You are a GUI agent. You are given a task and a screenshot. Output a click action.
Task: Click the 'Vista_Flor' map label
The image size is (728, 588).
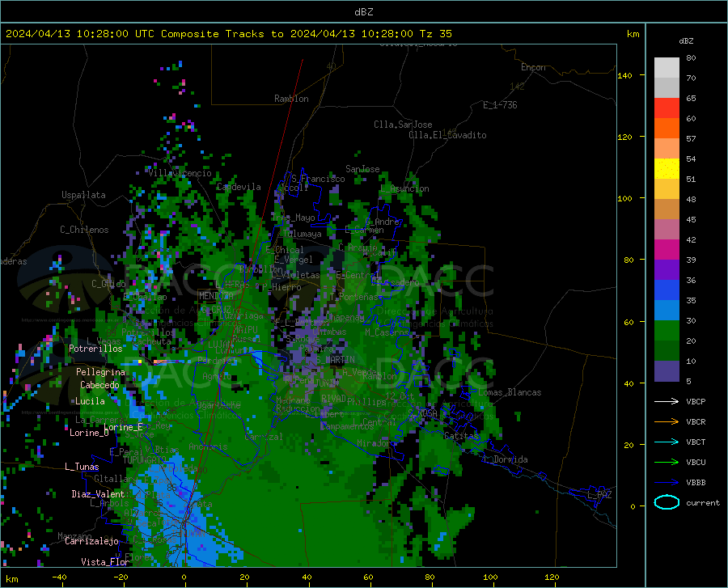105,562
